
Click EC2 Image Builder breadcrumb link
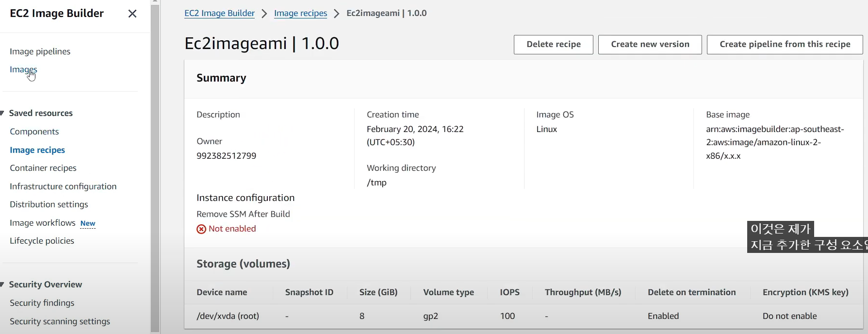(x=219, y=13)
